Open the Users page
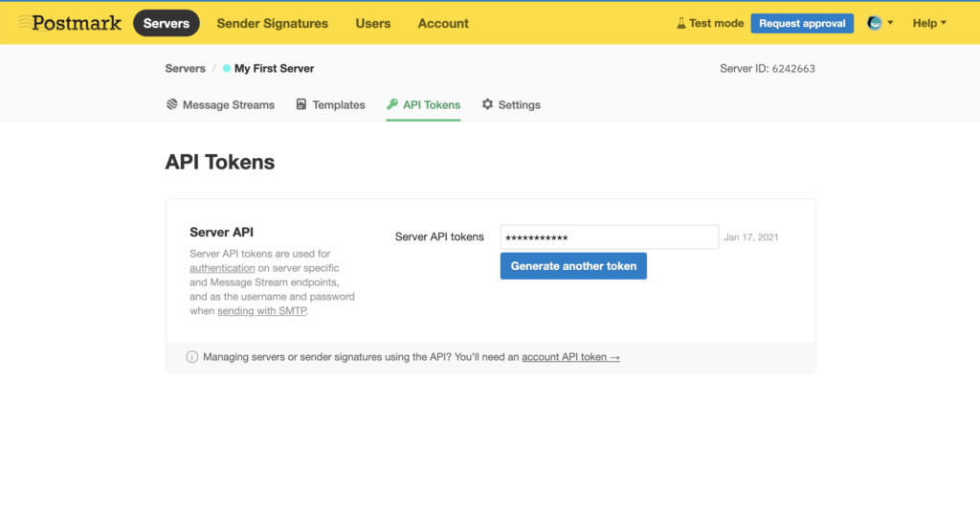Screen dimensions: 980x516 (373, 23)
